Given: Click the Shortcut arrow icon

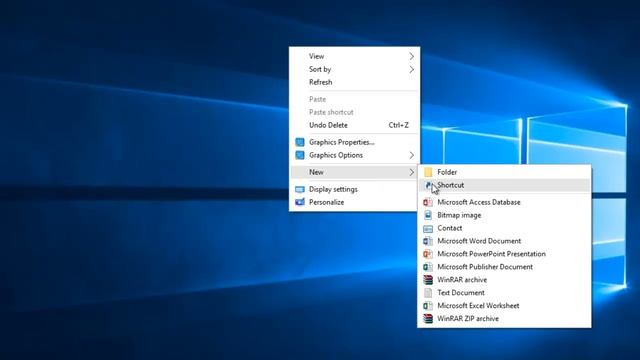Looking at the screenshot, I should click(x=428, y=185).
